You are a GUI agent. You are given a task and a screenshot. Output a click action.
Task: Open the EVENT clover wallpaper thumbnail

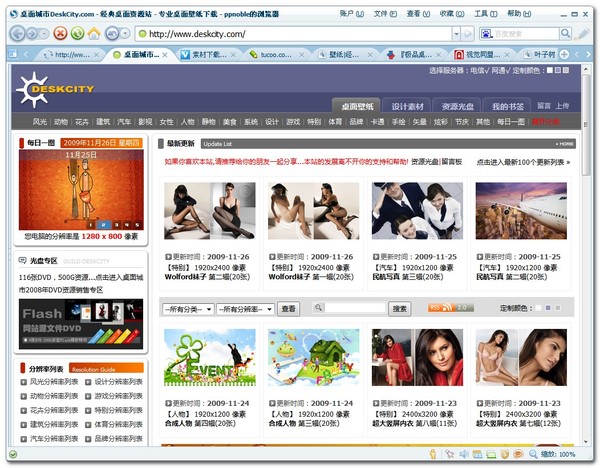(210, 357)
